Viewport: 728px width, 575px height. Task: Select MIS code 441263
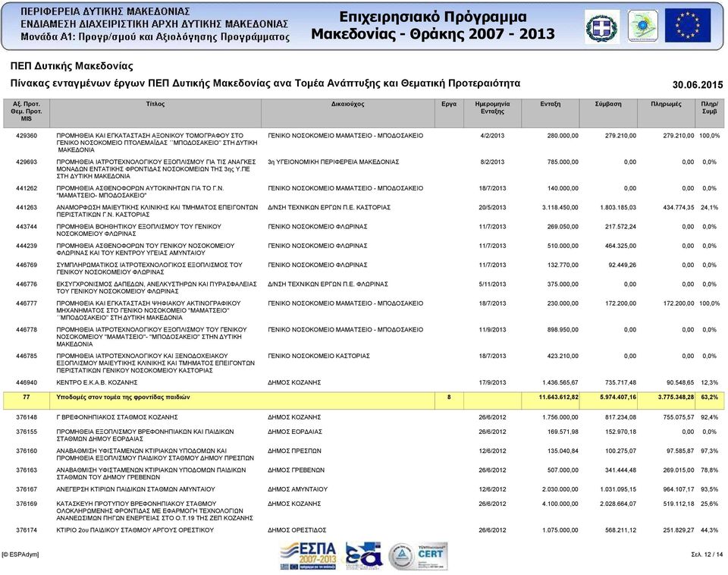pyautogui.click(x=27, y=208)
